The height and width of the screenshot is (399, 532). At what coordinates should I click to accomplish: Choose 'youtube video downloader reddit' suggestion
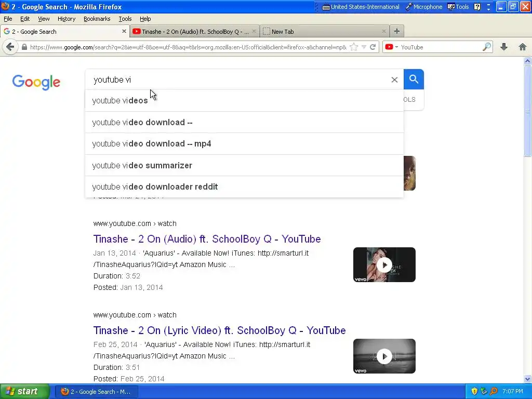pos(244,187)
